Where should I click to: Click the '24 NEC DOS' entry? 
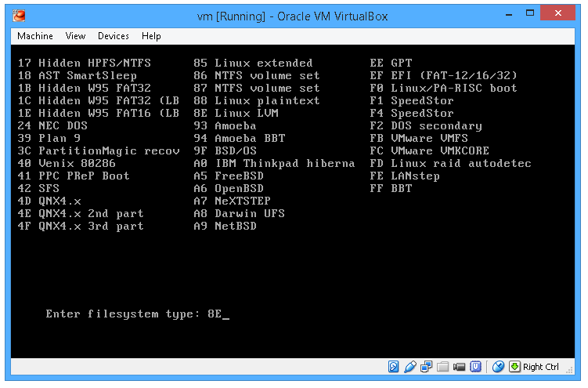pyautogui.click(x=52, y=125)
